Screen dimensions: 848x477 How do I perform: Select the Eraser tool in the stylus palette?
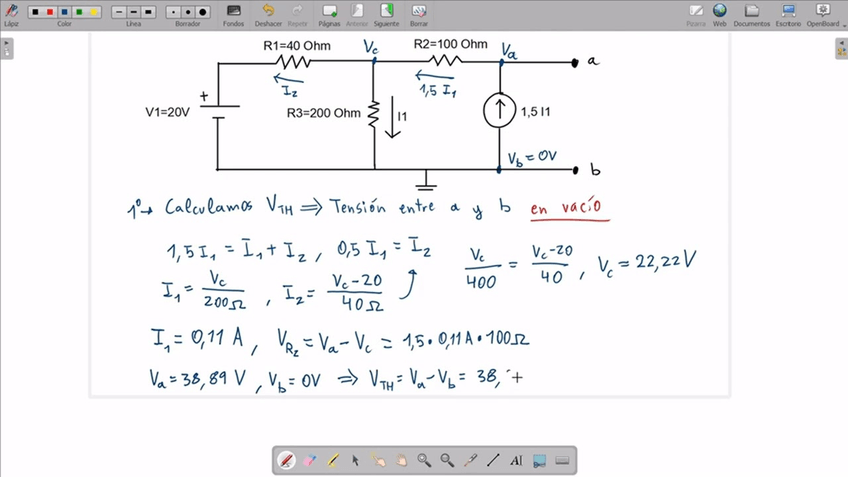pos(310,460)
